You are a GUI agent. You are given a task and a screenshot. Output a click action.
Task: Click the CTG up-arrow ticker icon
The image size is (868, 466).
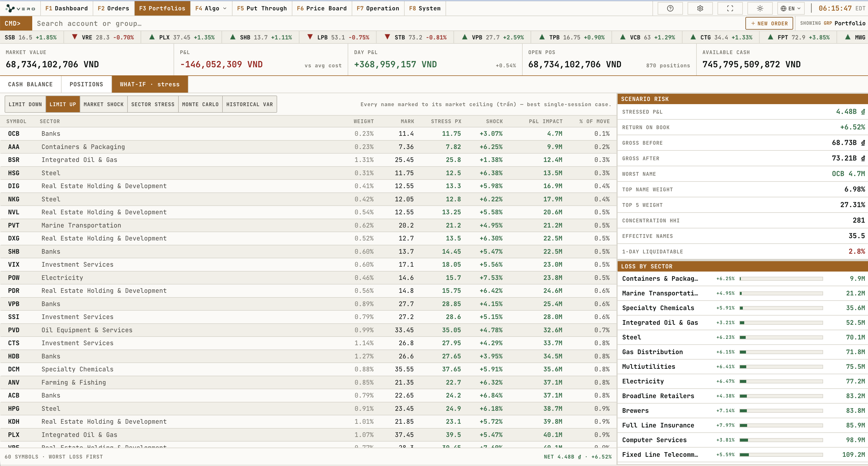click(x=693, y=37)
